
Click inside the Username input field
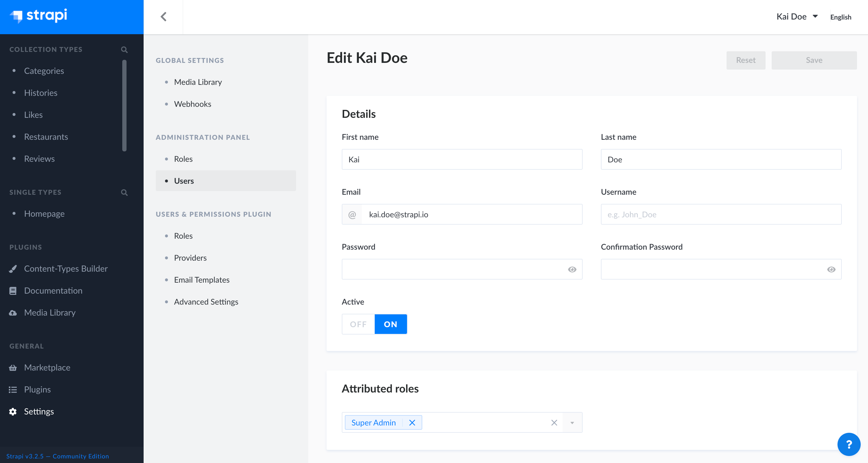click(721, 214)
